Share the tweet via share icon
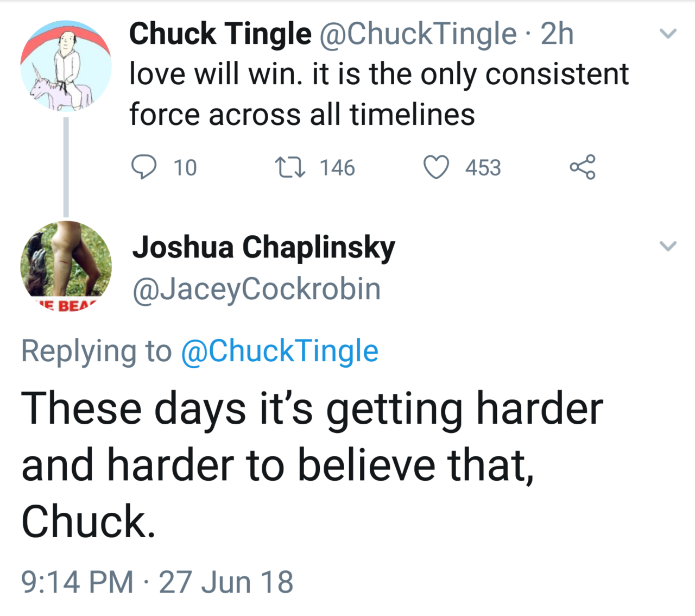 pos(583,167)
